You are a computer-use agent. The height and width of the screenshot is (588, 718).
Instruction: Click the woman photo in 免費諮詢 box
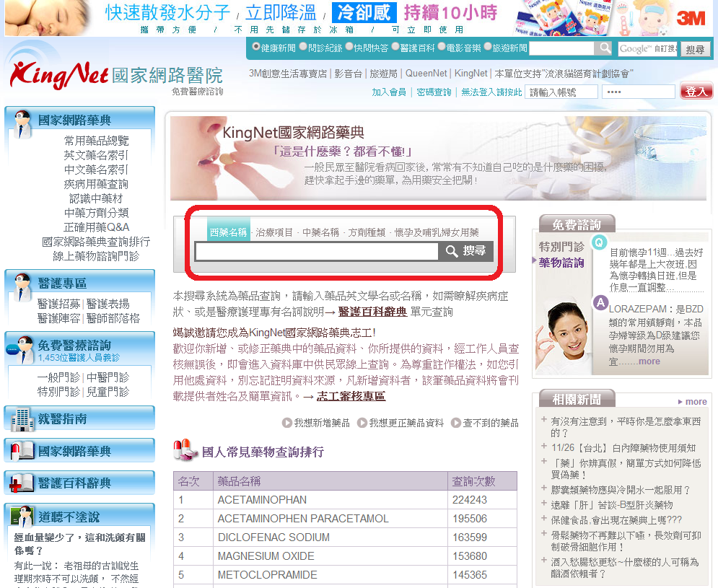[x=564, y=337]
